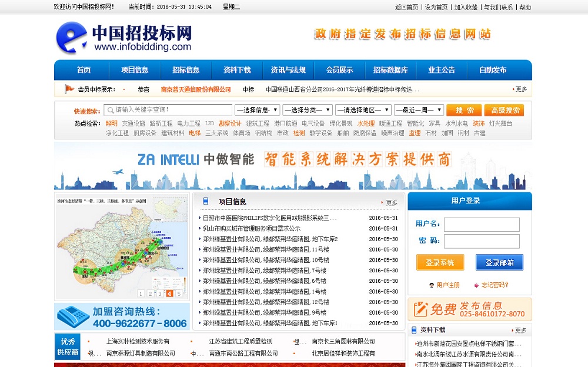This screenshot has width=588, height=367.
Task: Open the 选择信息 dropdown
Action: [x=257, y=110]
